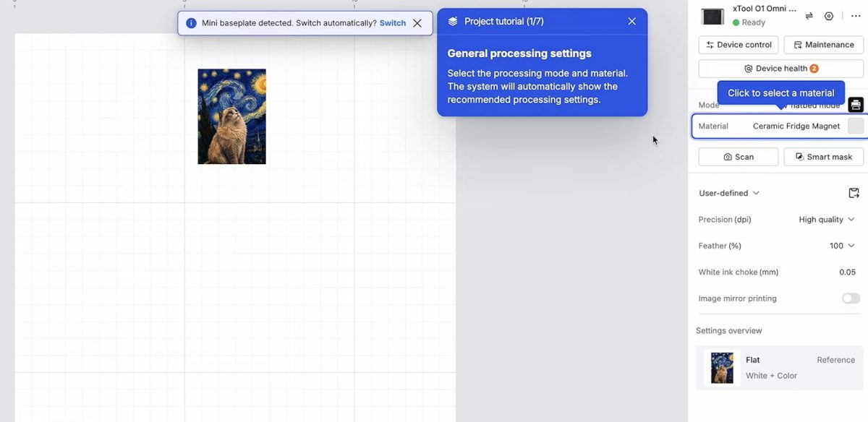Viewport: 868px width, 422px height.
Task: Click the Smart mask button
Action: 824,157
